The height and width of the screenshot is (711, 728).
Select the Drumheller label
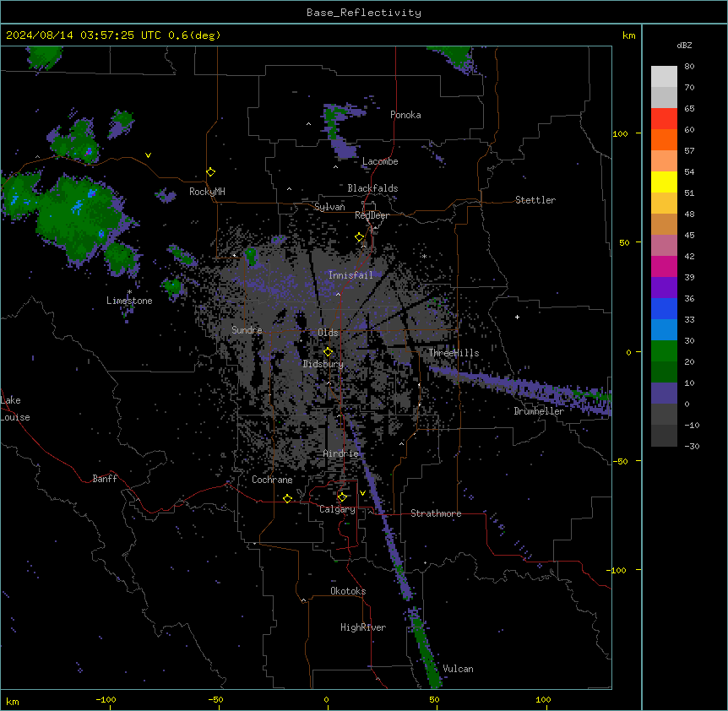point(539,411)
